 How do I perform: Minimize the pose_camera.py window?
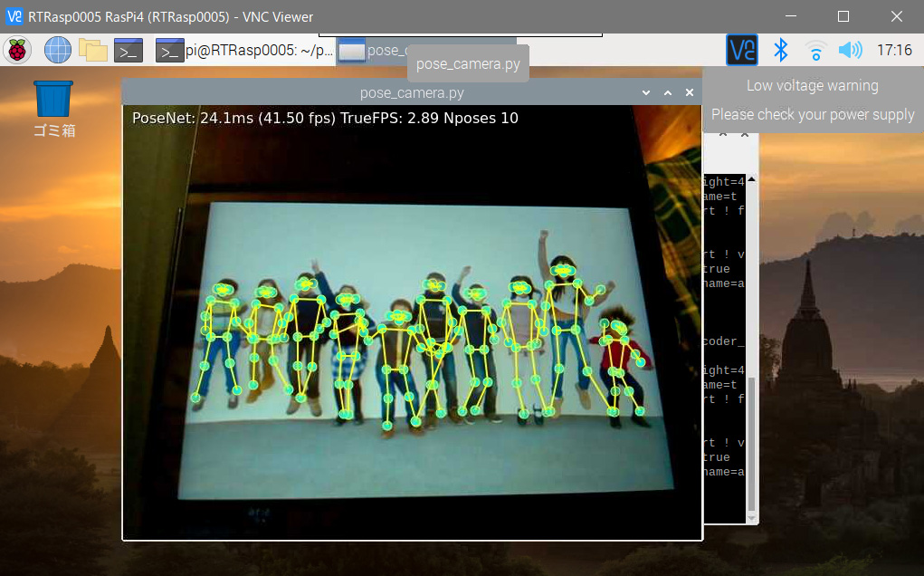(x=646, y=92)
